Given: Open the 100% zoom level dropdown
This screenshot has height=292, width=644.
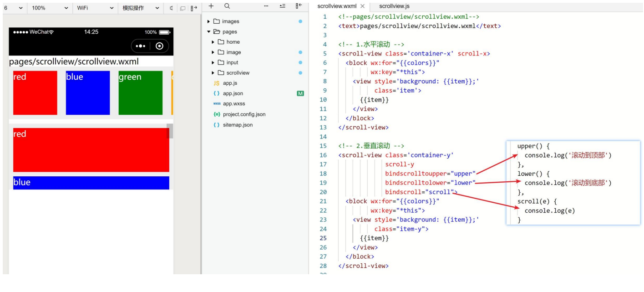Looking at the screenshot, I should point(50,8).
